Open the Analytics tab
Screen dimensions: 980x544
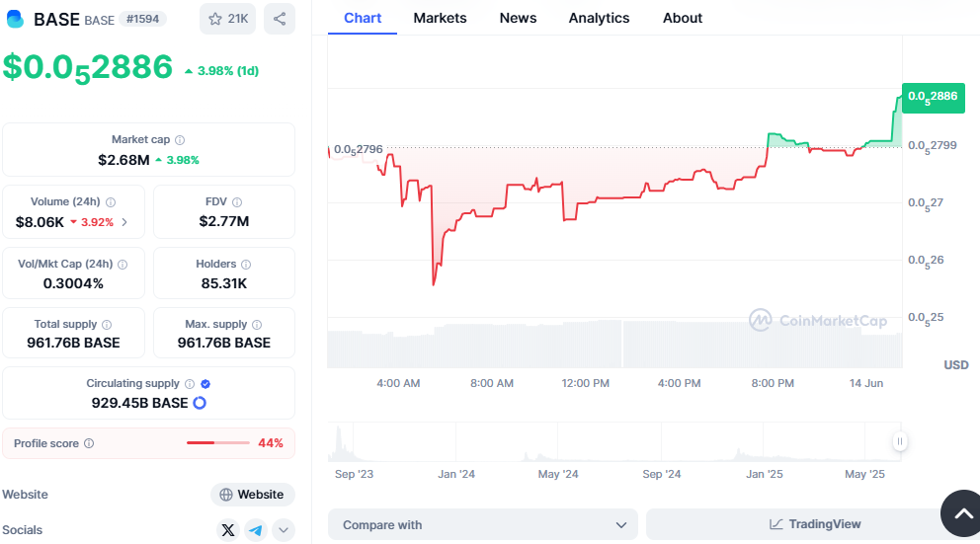tap(599, 18)
